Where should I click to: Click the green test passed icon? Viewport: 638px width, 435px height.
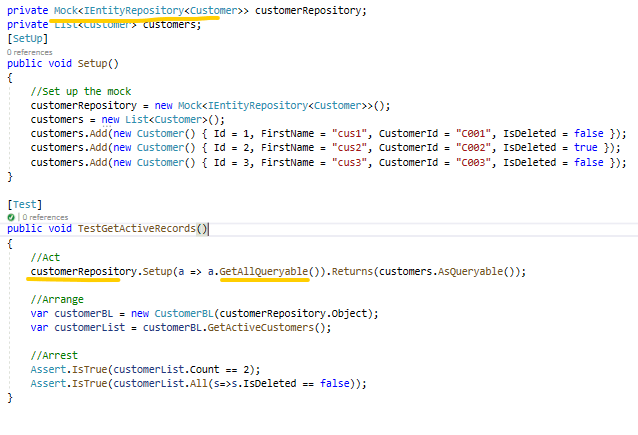[11, 217]
